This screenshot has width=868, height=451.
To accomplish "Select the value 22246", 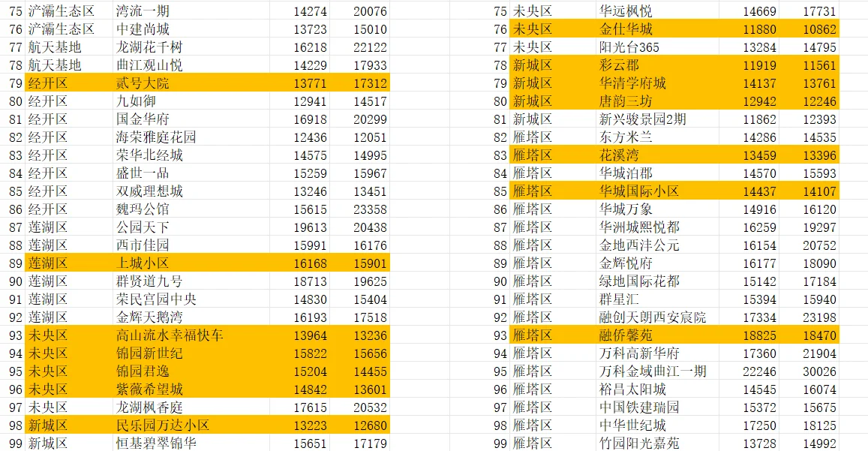I will [759, 371].
